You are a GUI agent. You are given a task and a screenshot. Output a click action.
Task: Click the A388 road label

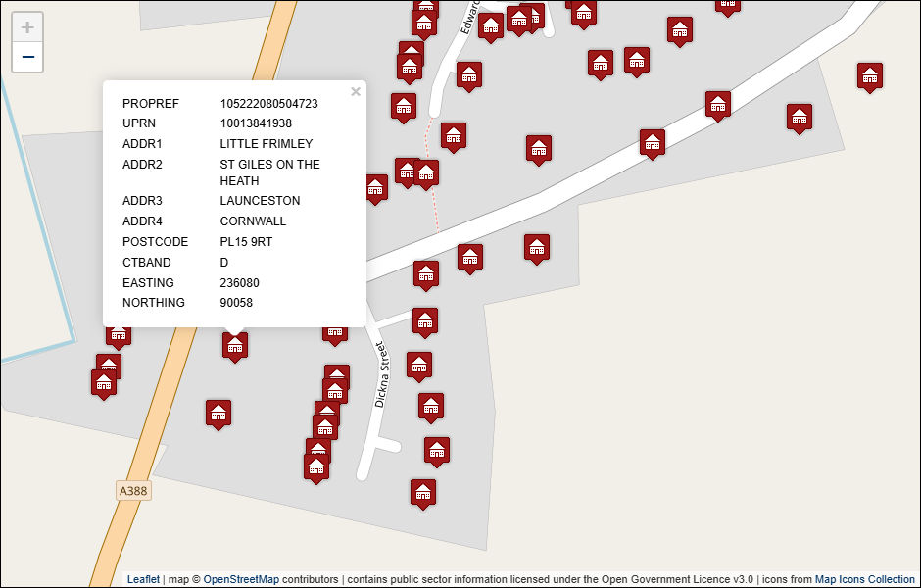click(133, 490)
